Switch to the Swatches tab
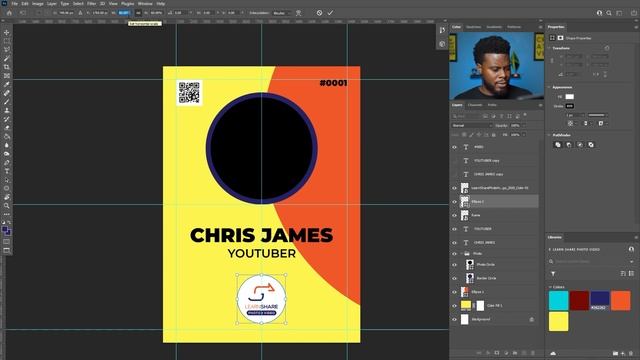The image size is (640, 360). pyautogui.click(x=473, y=27)
